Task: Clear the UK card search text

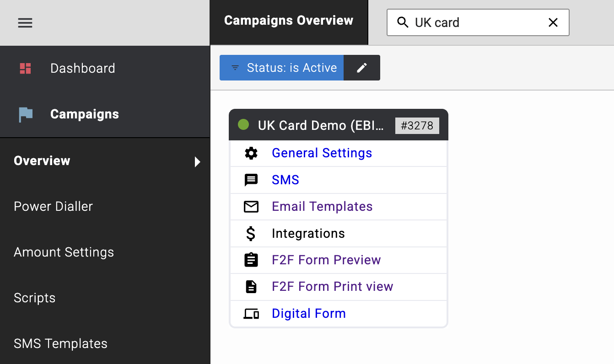Action: (553, 22)
